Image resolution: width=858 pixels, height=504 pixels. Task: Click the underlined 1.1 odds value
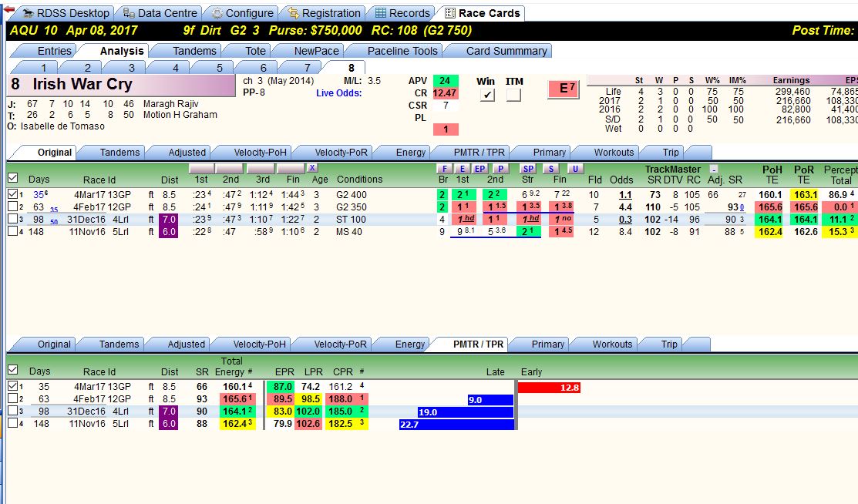tap(625, 195)
